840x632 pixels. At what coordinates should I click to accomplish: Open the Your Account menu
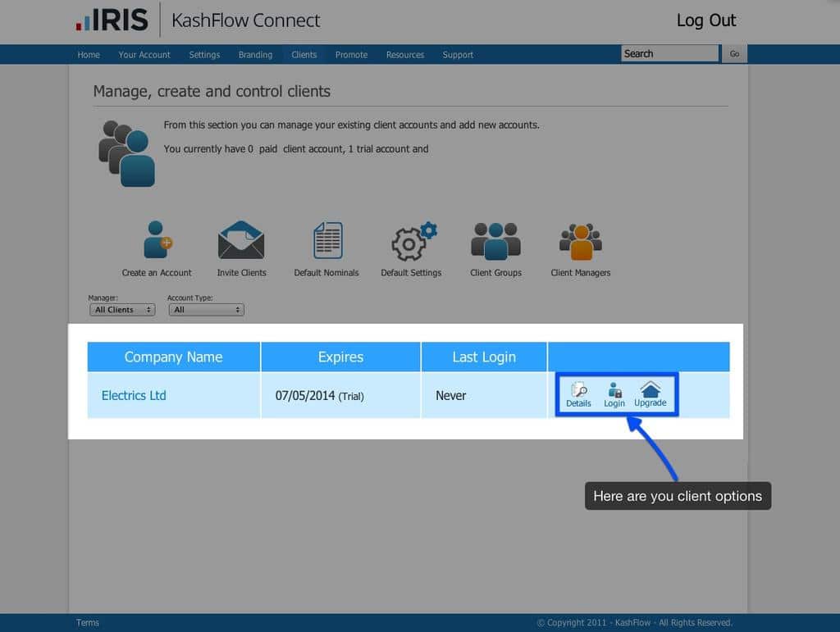pos(144,55)
